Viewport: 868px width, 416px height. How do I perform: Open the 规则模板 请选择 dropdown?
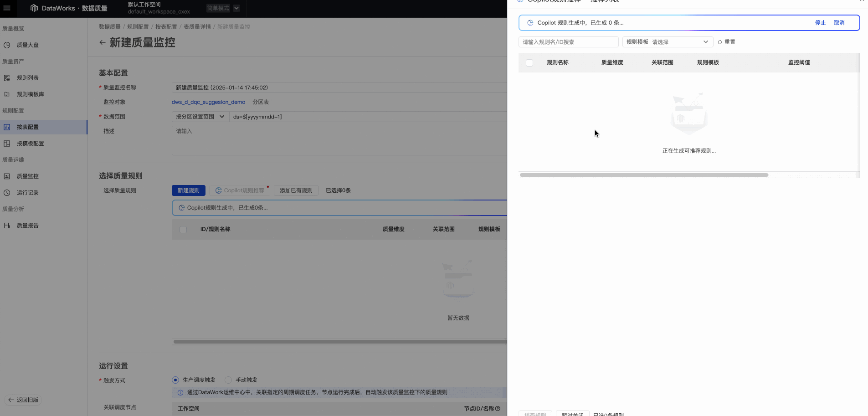tap(668, 42)
